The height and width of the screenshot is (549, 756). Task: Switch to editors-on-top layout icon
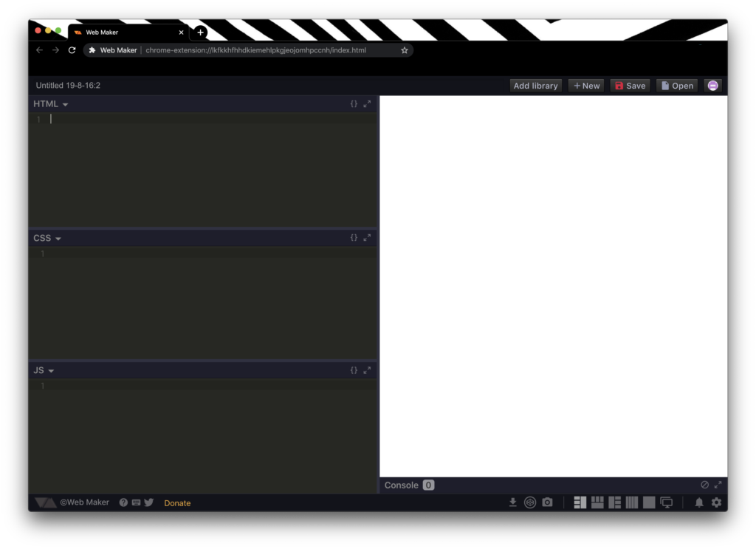coord(597,502)
